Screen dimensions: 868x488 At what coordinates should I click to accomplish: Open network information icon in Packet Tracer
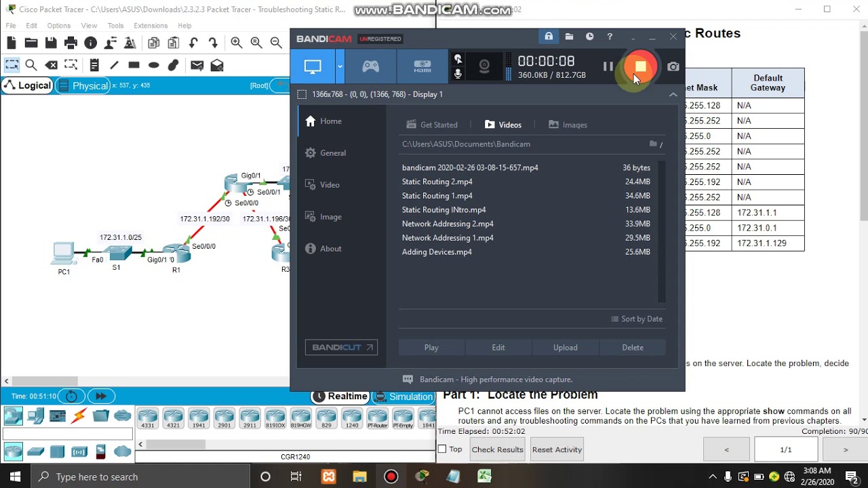90,43
